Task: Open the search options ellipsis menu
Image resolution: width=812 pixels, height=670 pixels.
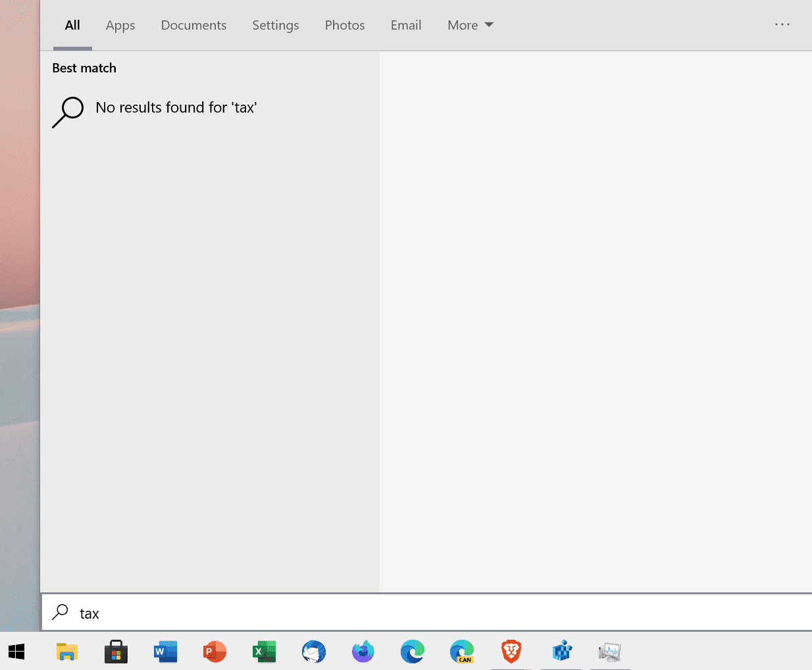Action: (x=782, y=24)
